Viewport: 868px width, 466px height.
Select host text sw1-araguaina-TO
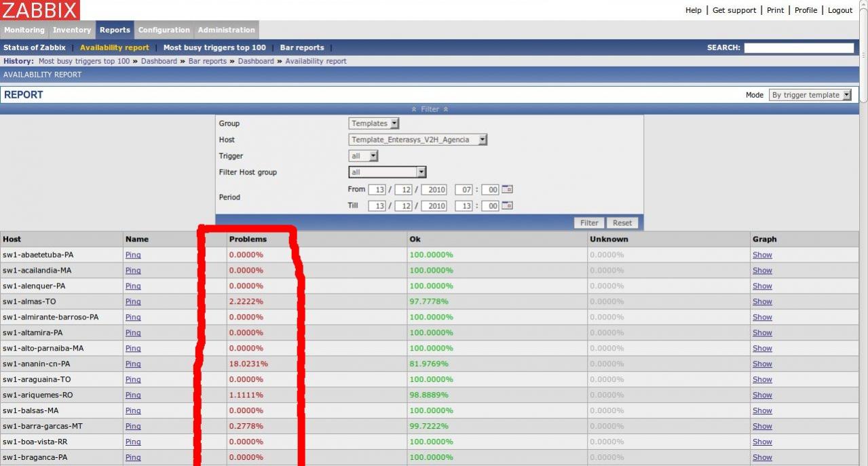[x=37, y=380]
